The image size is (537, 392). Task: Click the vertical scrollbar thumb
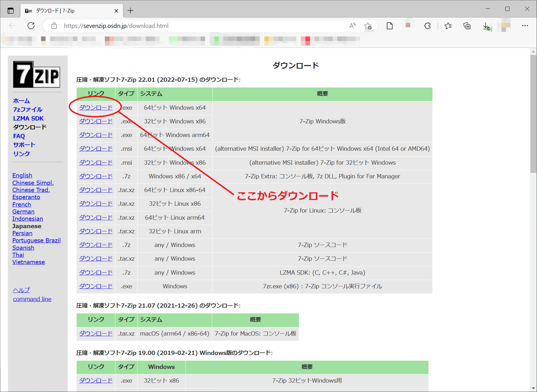pyautogui.click(x=533, y=114)
